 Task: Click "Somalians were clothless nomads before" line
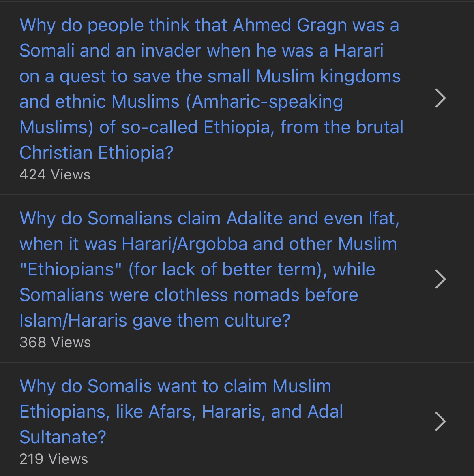pos(189,295)
